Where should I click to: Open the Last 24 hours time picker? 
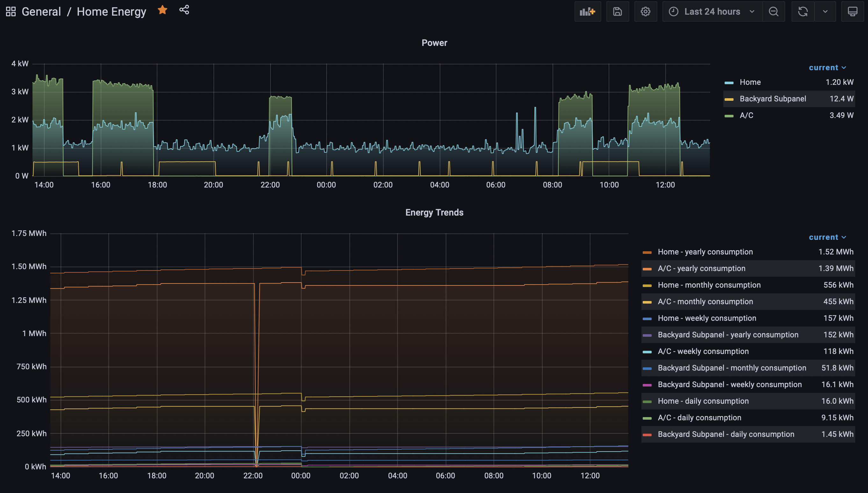tap(712, 11)
